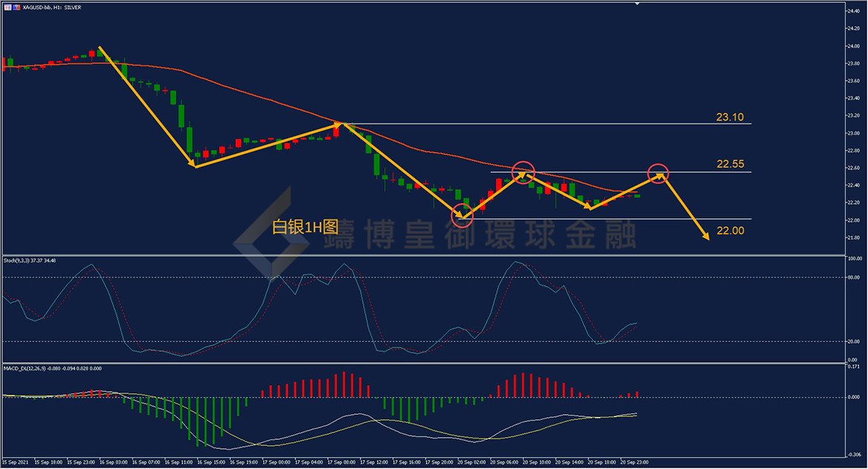This screenshot has height=469, width=868.
Task: Click the yellow arrowhead pointing to 22.00
Action: point(705,234)
